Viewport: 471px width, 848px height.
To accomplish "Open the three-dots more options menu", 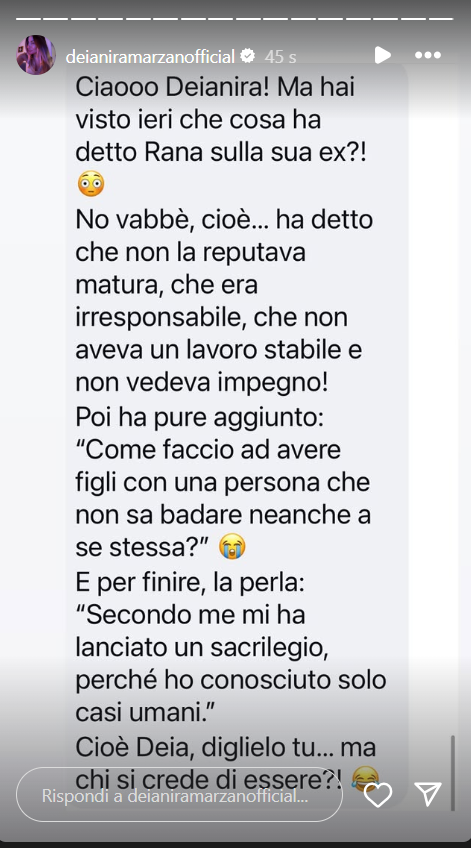I will 428,55.
